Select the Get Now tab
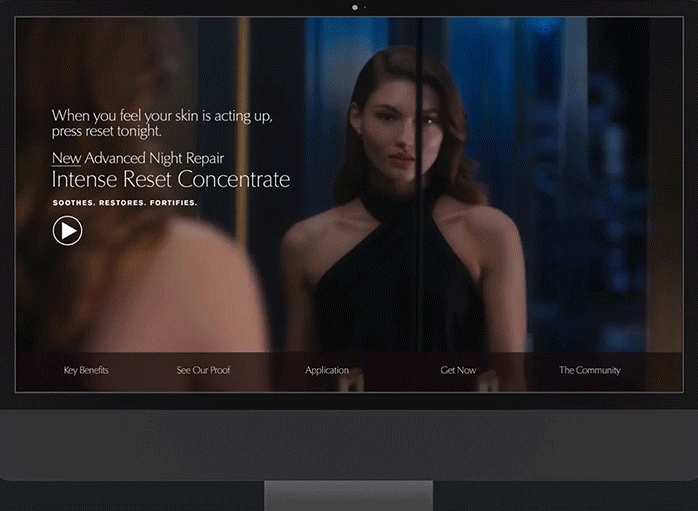 pyautogui.click(x=458, y=370)
